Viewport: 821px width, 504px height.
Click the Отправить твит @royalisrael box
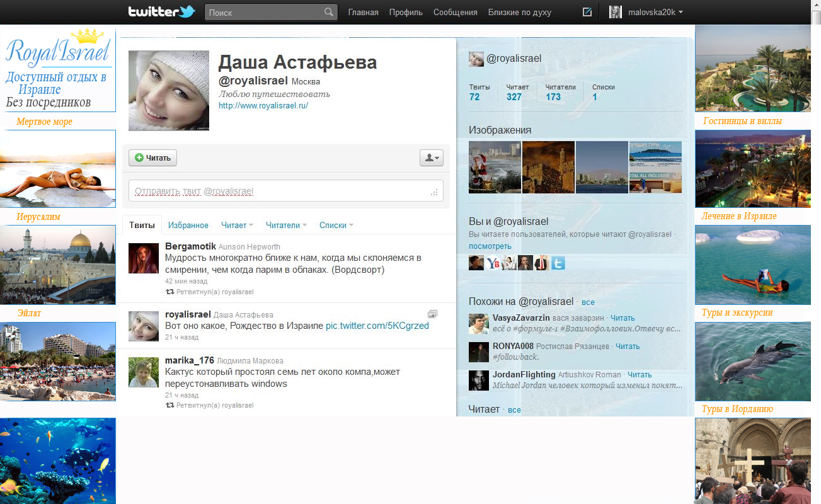coord(286,191)
